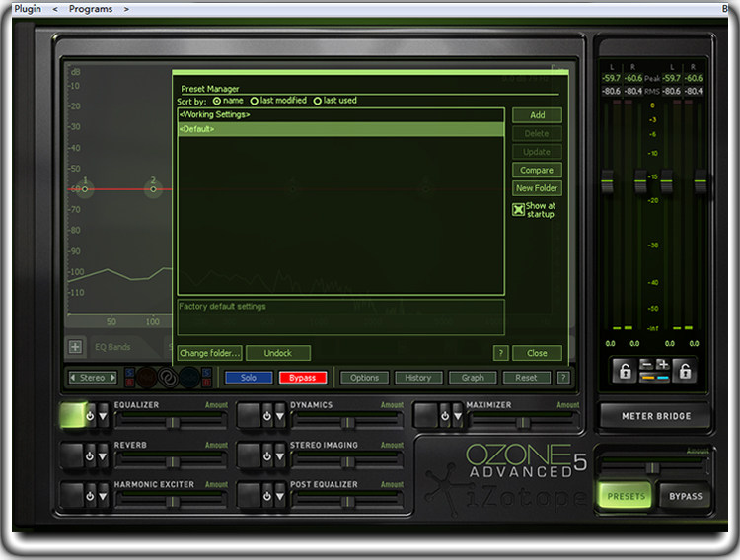Sort presets by last used

pos(317,101)
